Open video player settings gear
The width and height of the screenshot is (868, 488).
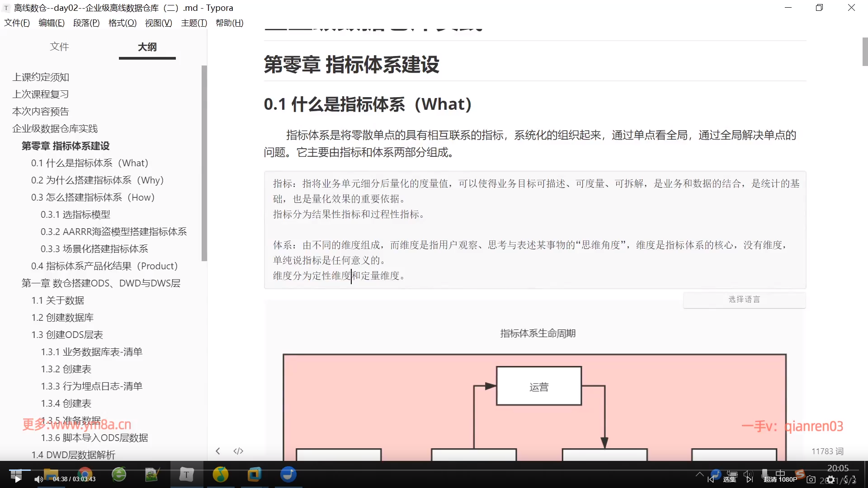pyautogui.click(x=830, y=479)
